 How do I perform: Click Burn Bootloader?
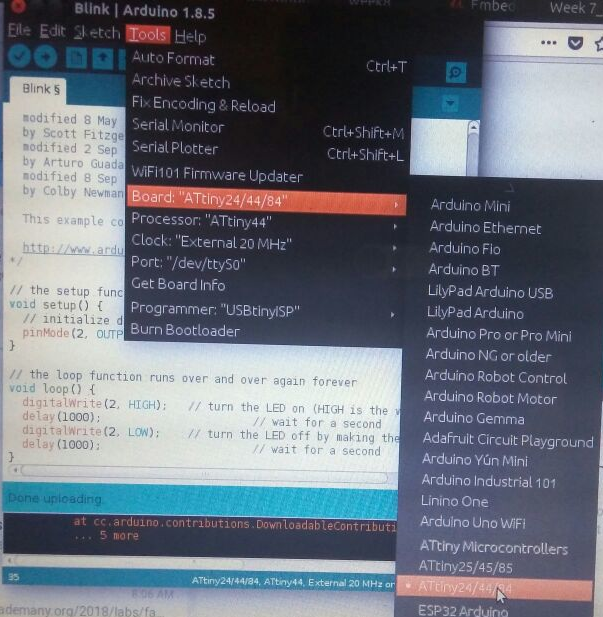pyautogui.click(x=265, y=331)
